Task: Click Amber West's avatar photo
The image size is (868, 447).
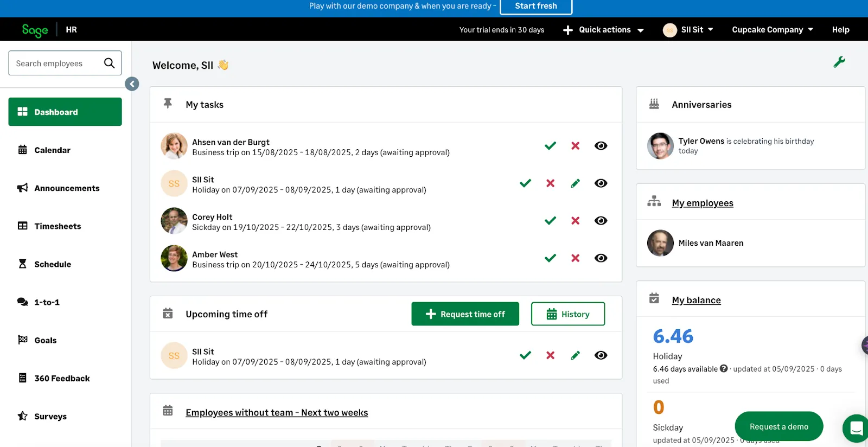Action: click(x=174, y=258)
